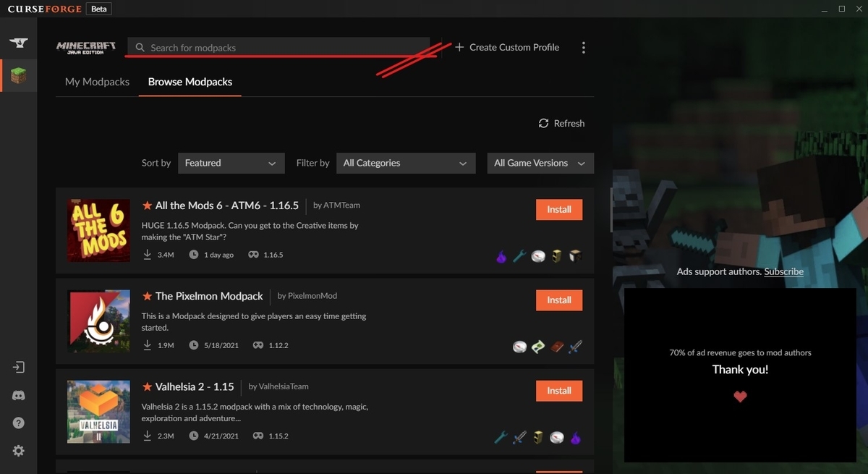The width and height of the screenshot is (868, 474).
Task: Install All the Mods 6 modpack
Action: coord(559,209)
